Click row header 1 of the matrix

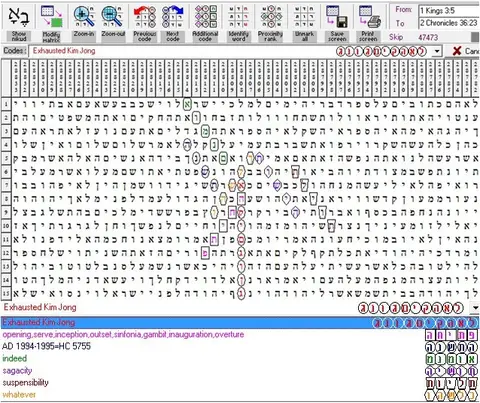6,104
